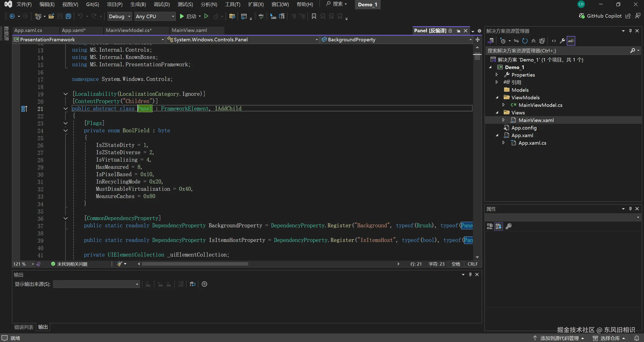Toggle alphabetical sort in Properties panel
Screen dimensions: 644x342
coord(498,226)
